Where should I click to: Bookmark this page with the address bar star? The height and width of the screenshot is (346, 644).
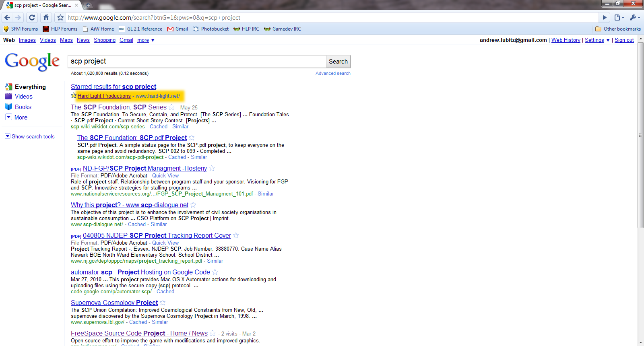(x=60, y=17)
